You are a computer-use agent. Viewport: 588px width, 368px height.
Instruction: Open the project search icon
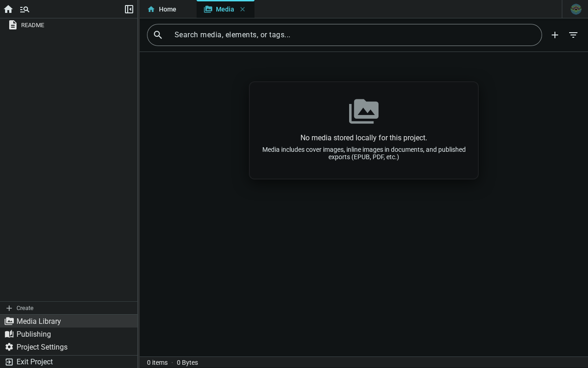[x=25, y=9]
